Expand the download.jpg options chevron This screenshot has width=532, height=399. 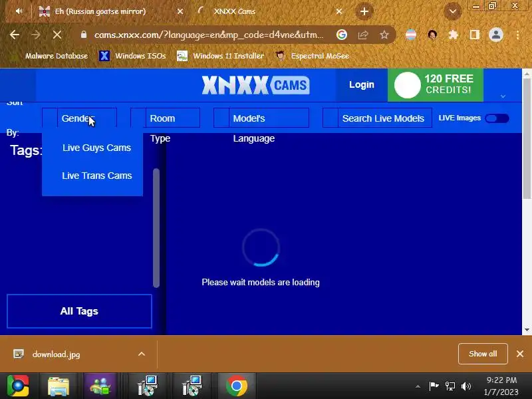pyautogui.click(x=142, y=354)
